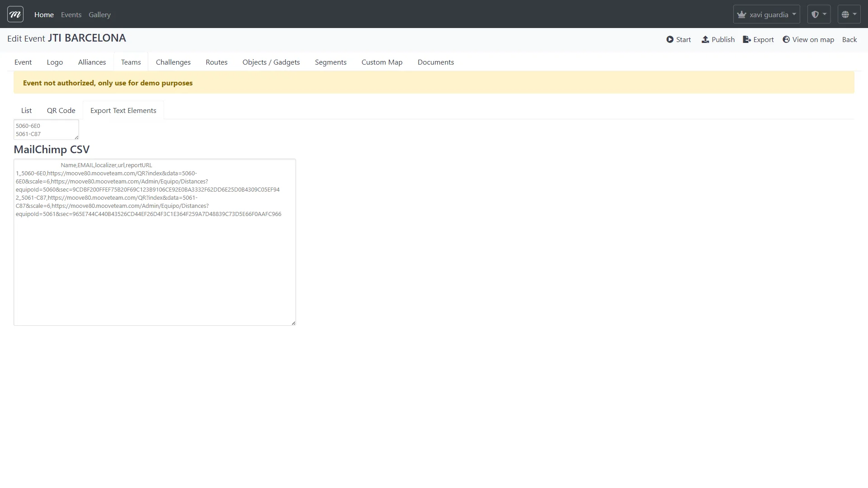Select the List tab
The height and width of the screenshot is (488, 868).
tap(26, 110)
